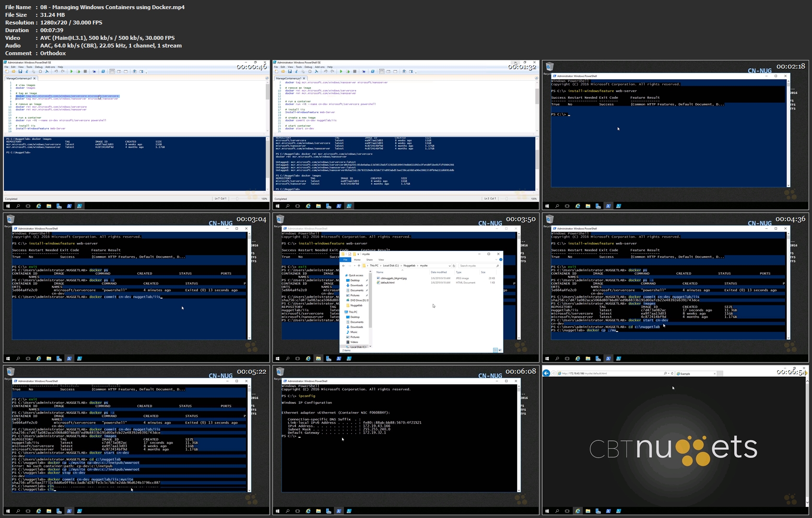Click refresh icon in 00:03:50 Explorer address bar
812x518 pixels.
454,266
